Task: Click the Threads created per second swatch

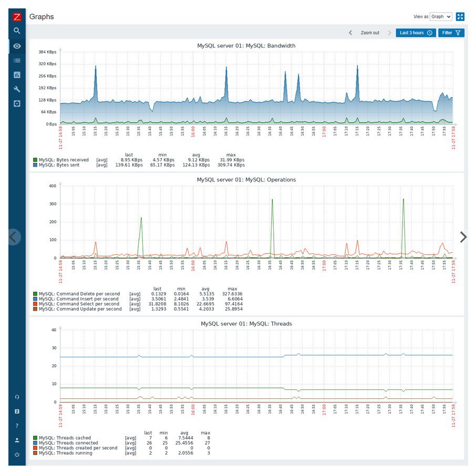Action: pos(35,448)
